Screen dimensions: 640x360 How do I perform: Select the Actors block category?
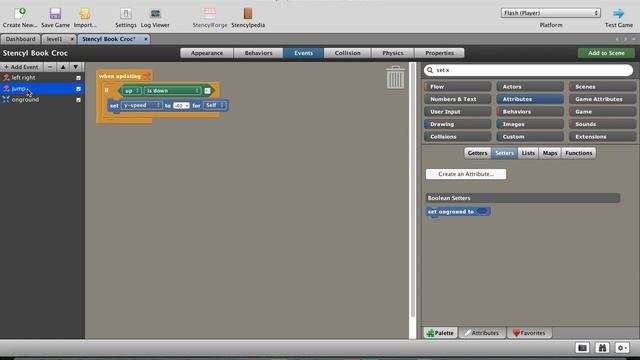530,87
